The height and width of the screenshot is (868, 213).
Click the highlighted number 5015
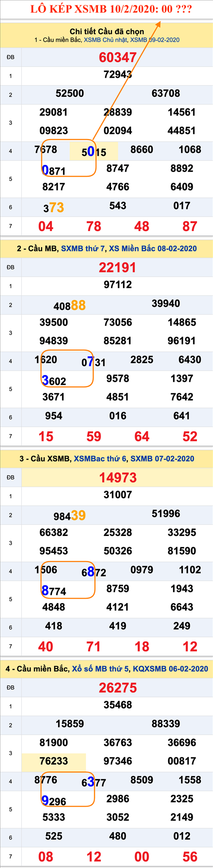[94, 152]
